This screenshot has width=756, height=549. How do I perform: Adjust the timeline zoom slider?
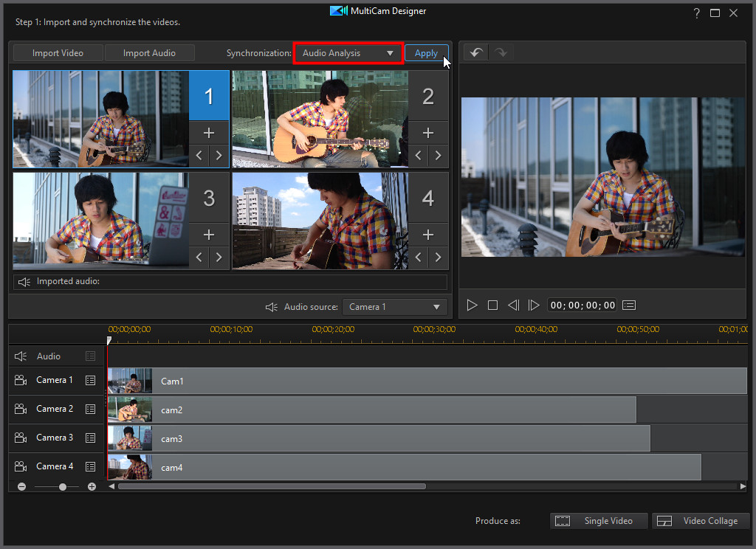click(x=63, y=486)
